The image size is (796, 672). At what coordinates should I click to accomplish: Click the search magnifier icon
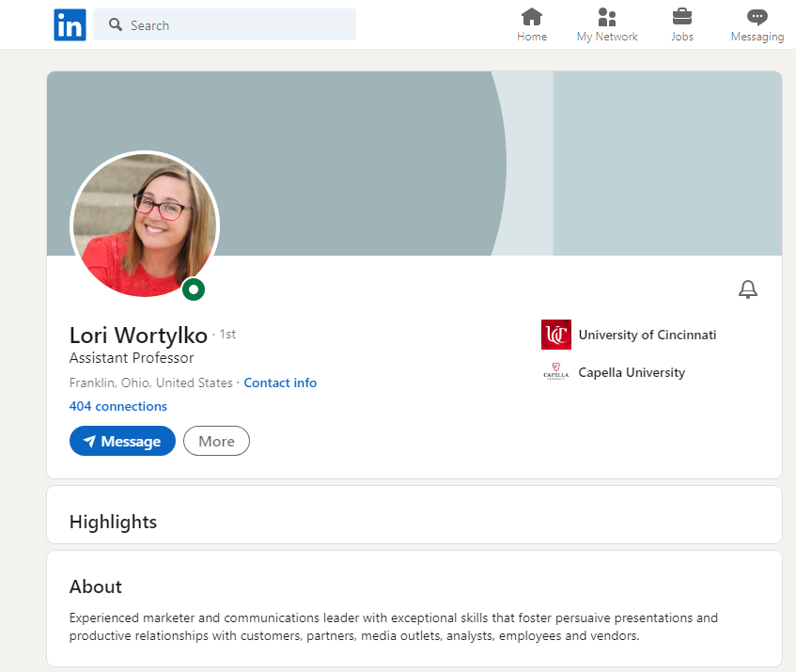click(x=116, y=24)
